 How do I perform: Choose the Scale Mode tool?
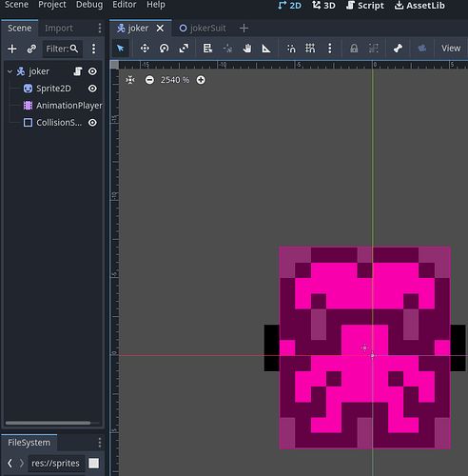[x=184, y=49]
